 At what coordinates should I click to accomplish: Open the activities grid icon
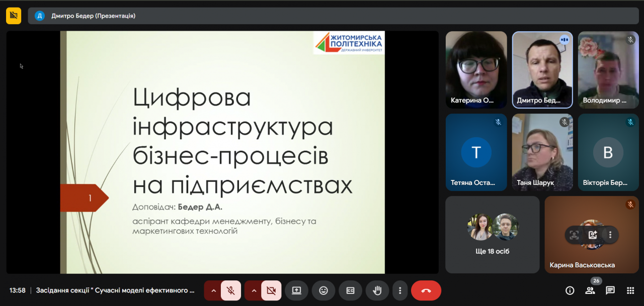tap(630, 290)
